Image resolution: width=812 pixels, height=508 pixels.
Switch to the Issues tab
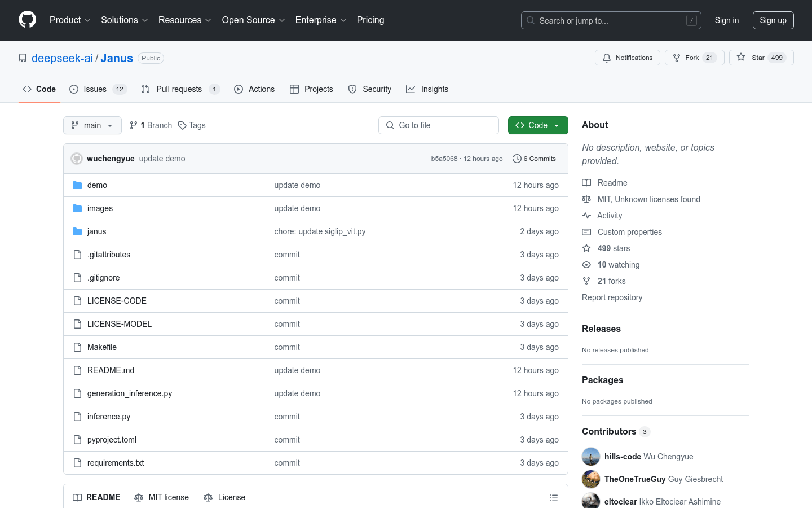click(x=95, y=89)
